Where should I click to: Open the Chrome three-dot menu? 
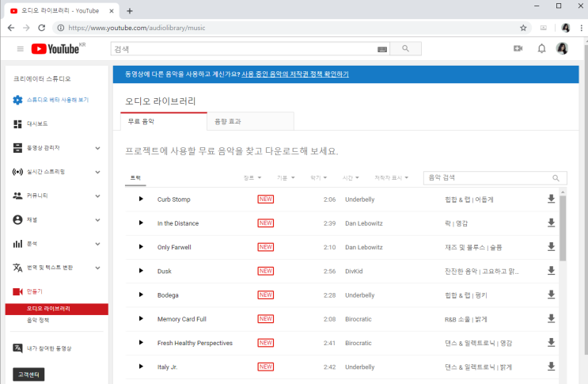click(x=581, y=28)
